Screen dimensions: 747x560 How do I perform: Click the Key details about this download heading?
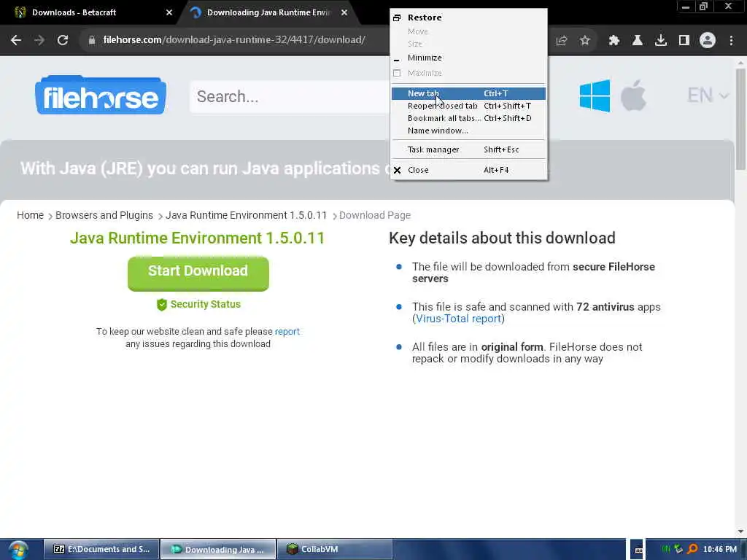[x=502, y=238]
